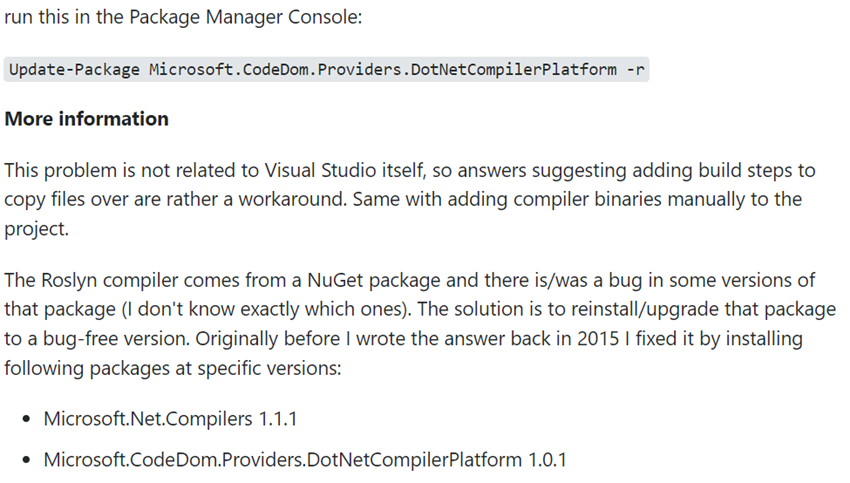The image size is (850, 483).
Task: Click the bullet before Microsoft.CodeDom.Providers
Action: pyautogui.click(x=26, y=460)
